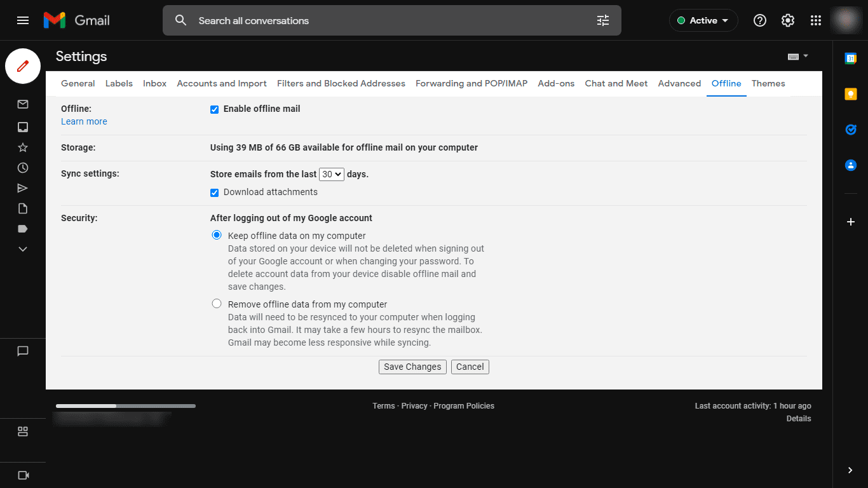Viewport: 868px width, 488px height.
Task: Open Spaces icon in the sidebar
Action: coord(23,431)
